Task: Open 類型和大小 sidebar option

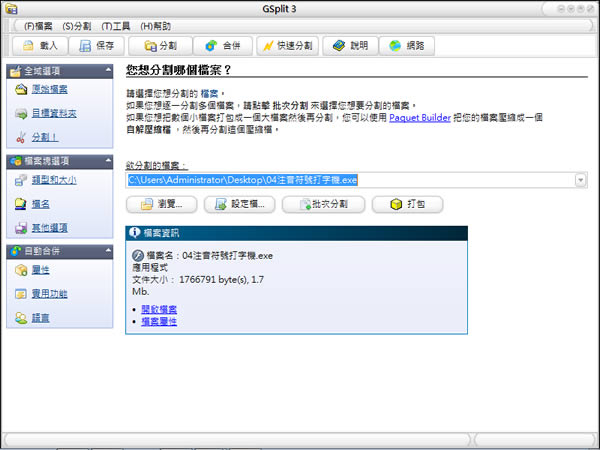Action: point(54,180)
